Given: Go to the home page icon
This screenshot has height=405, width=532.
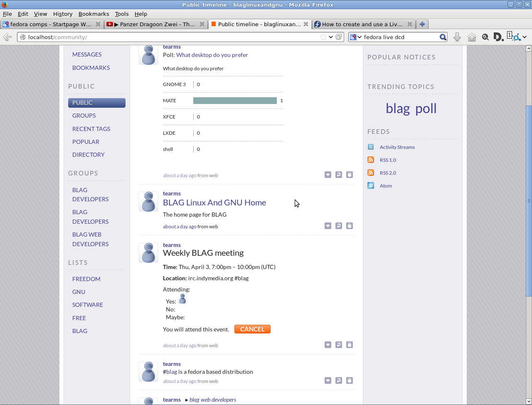Looking at the screenshot, I should [472, 37].
